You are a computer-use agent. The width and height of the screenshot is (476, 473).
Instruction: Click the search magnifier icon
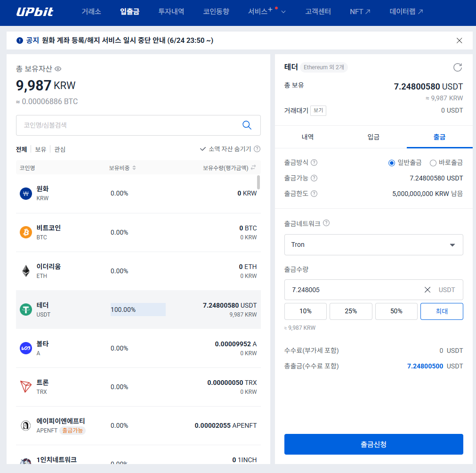[247, 125]
